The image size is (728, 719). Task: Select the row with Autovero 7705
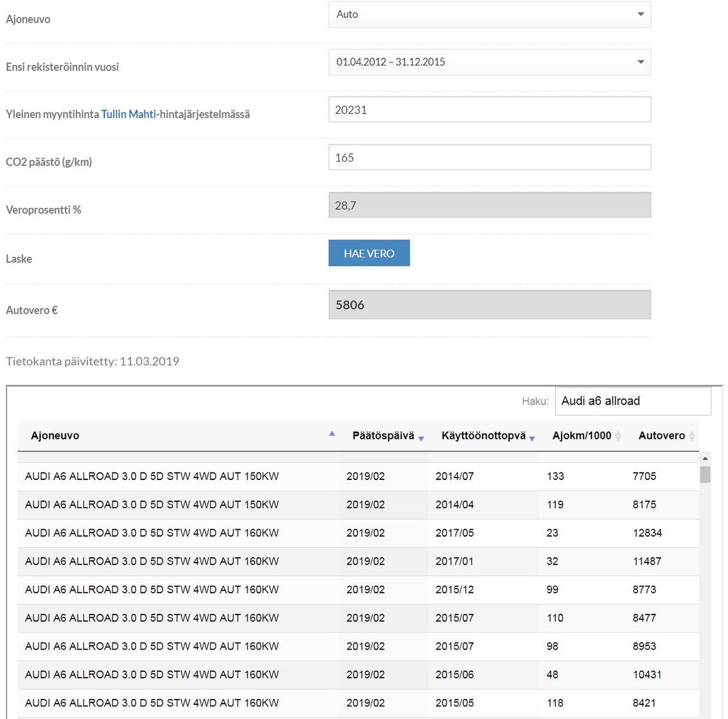(358, 477)
